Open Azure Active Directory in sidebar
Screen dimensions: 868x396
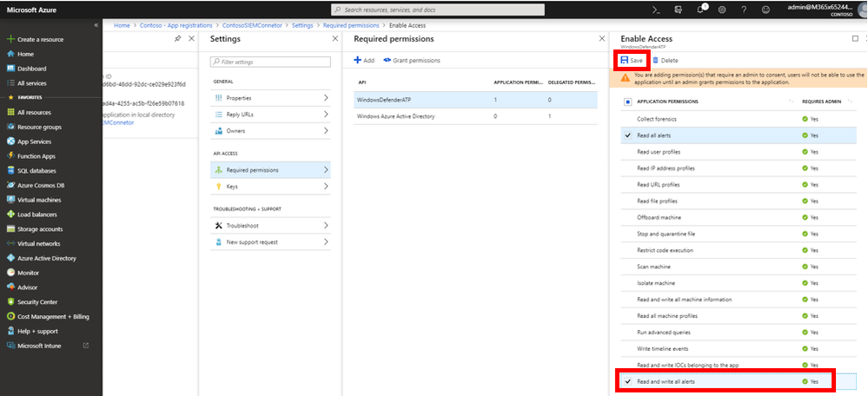(x=47, y=258)
